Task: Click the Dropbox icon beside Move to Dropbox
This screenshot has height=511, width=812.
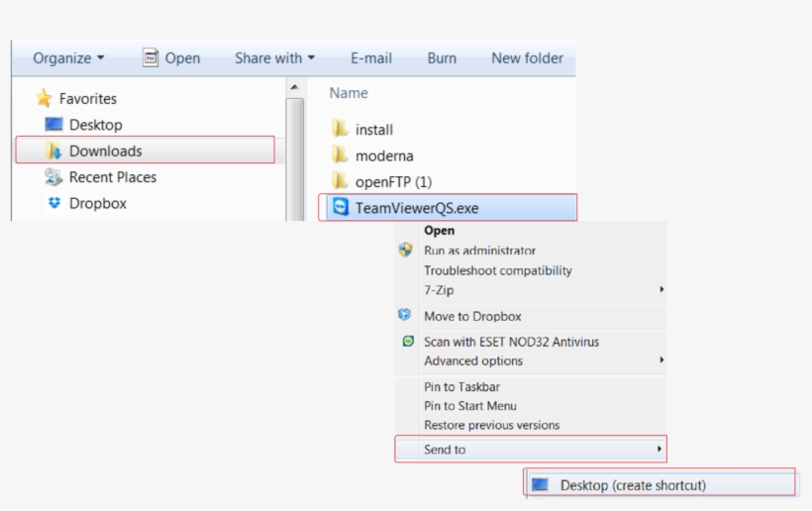Action: 404,315
